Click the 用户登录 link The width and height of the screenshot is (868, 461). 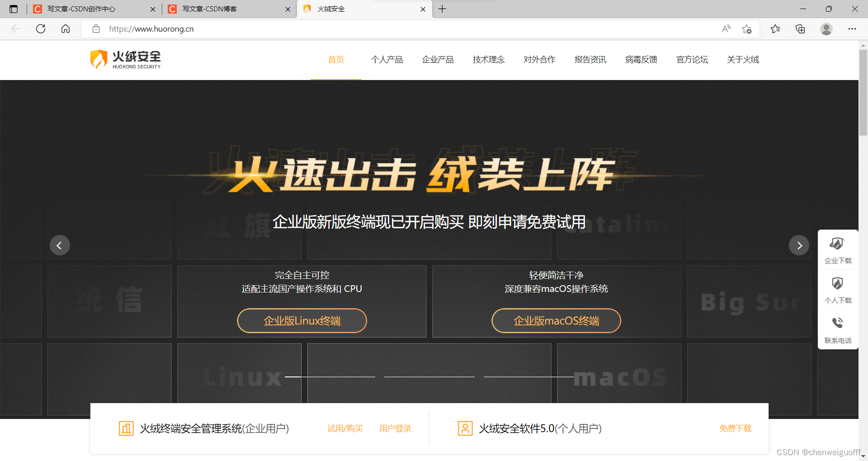coord(395,428)
